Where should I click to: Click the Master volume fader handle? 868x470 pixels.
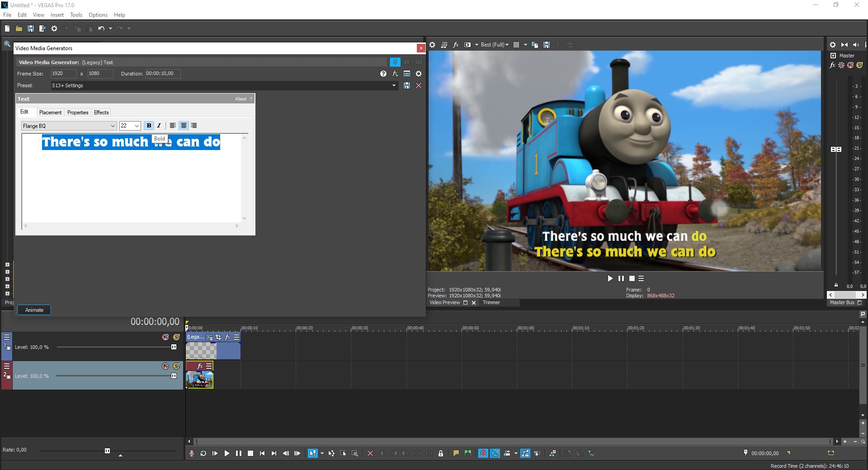click(836, 149)
